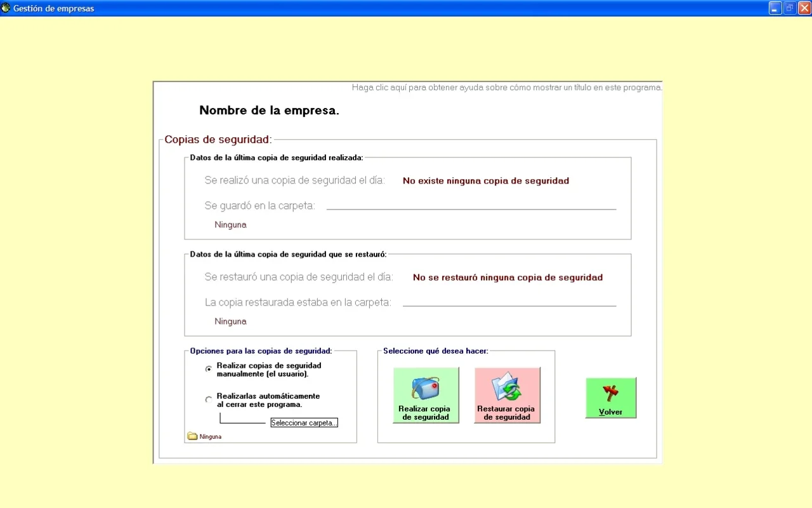Image resolution: width=812 pixels, height=508 pixels.
Task: Restore down the Gestión de empresas window
Action: click(x=790, y=8)
